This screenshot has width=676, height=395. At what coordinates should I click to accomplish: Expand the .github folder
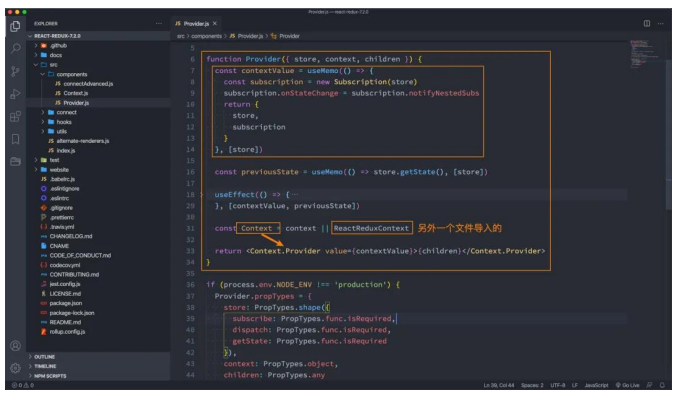coord(58,45)
